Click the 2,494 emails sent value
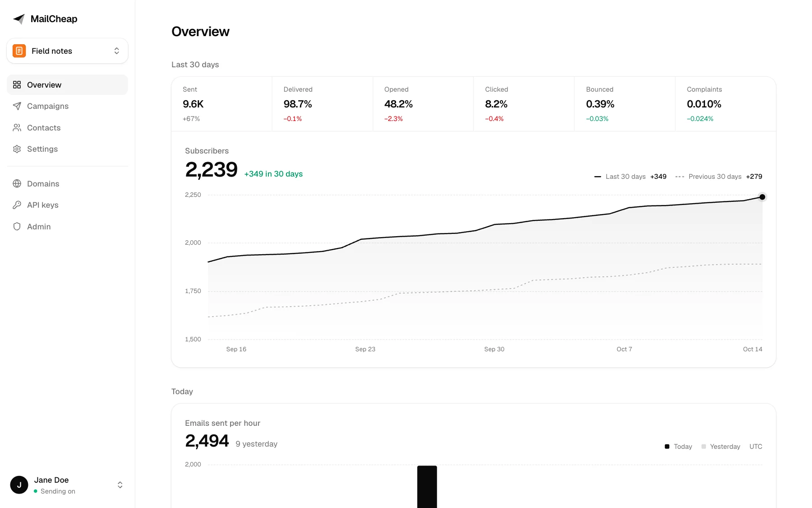The height and width of the screenshot is (508, 812). click(x=207, y=441)
